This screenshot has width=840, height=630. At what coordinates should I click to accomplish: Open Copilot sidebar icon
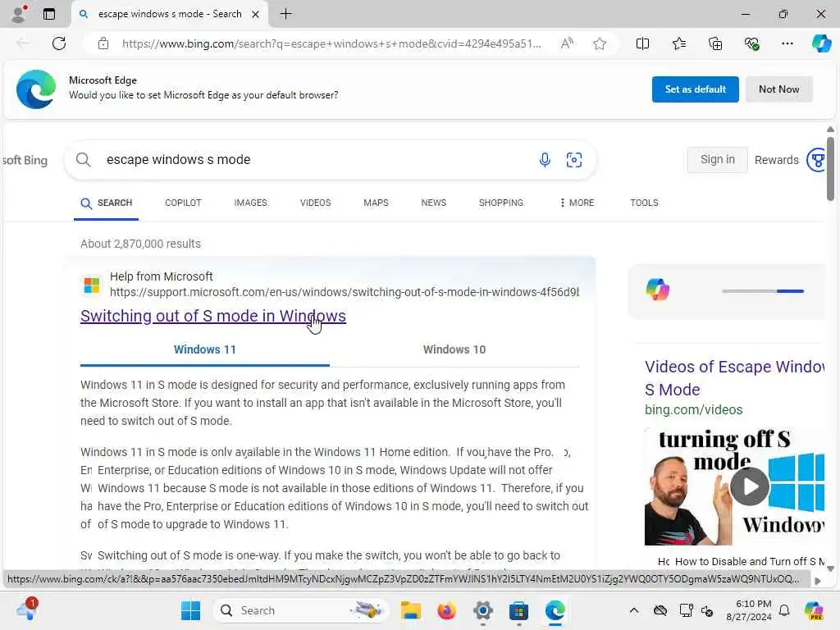click(x=821, y=43)
